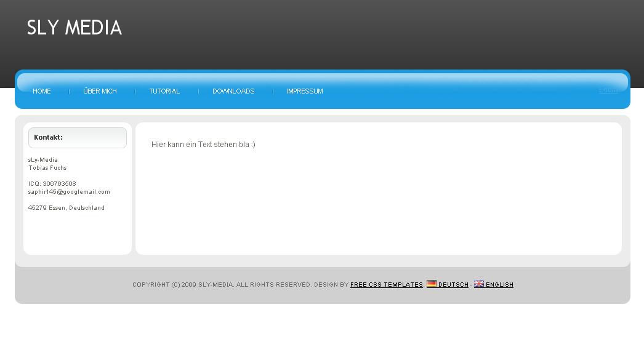
Task: Click the UK flag icon
Action: click(x=478, y=284)
